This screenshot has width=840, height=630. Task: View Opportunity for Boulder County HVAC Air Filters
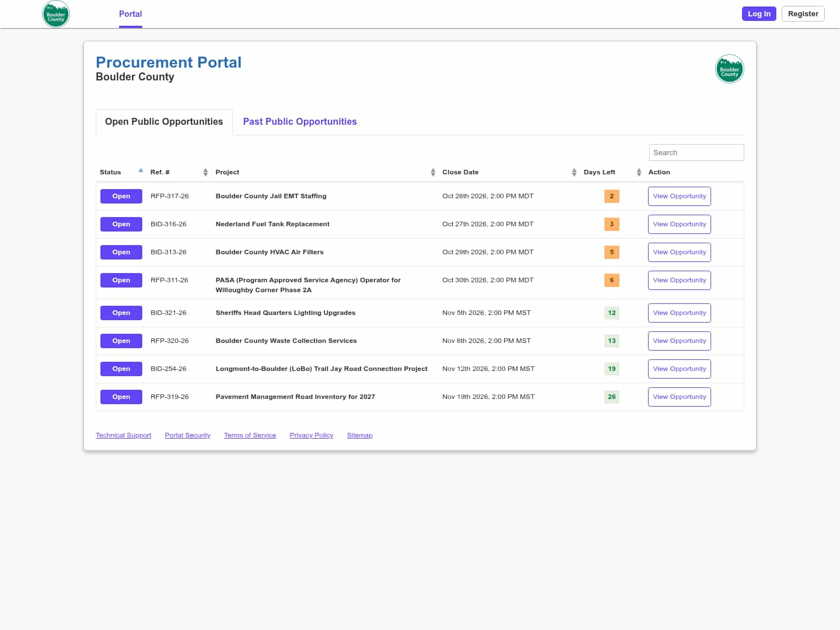pyautogui.click(x=680, y=252)
